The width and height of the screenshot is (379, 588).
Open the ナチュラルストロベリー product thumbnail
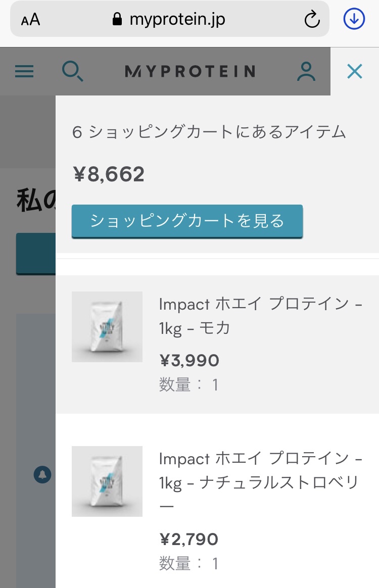tap(107, 481)
